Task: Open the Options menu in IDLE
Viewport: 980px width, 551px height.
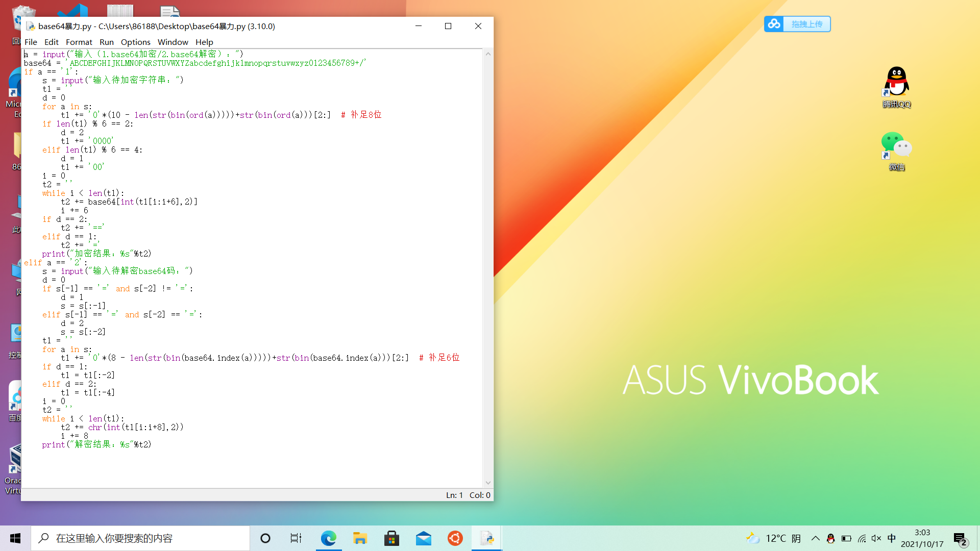Action: point(135,42)
